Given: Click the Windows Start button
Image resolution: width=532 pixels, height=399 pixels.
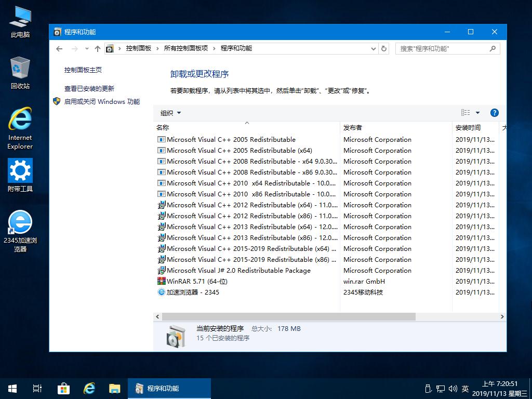Looking at the screenshot, I should pos(12,389).
